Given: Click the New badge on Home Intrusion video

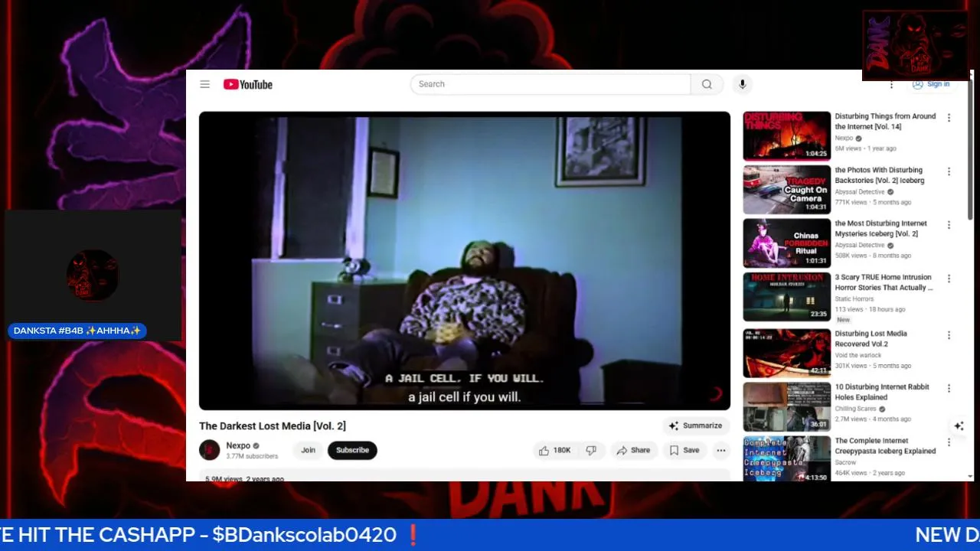Looking at the screenshot, I should tap(843, 320).
